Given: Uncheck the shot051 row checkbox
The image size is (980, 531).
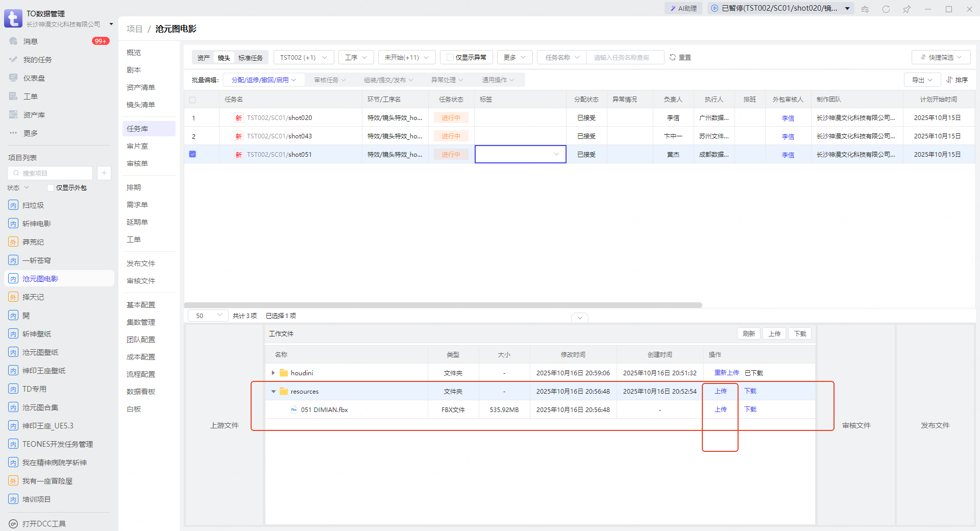Looking at the screenshot, I should pyautogui.click(x=192, y=154).
